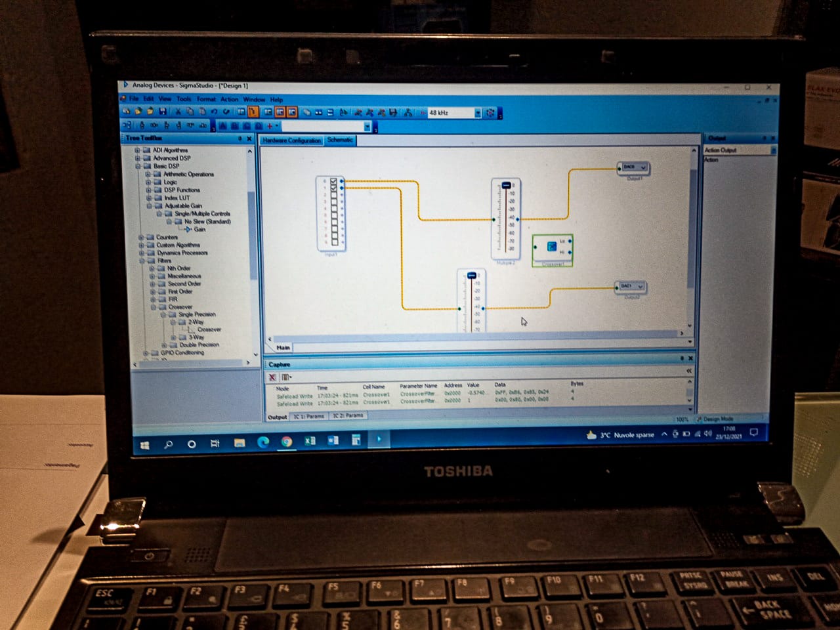
Task: Open the DAC1 output dropdown
Action: [x=640, y=286]
